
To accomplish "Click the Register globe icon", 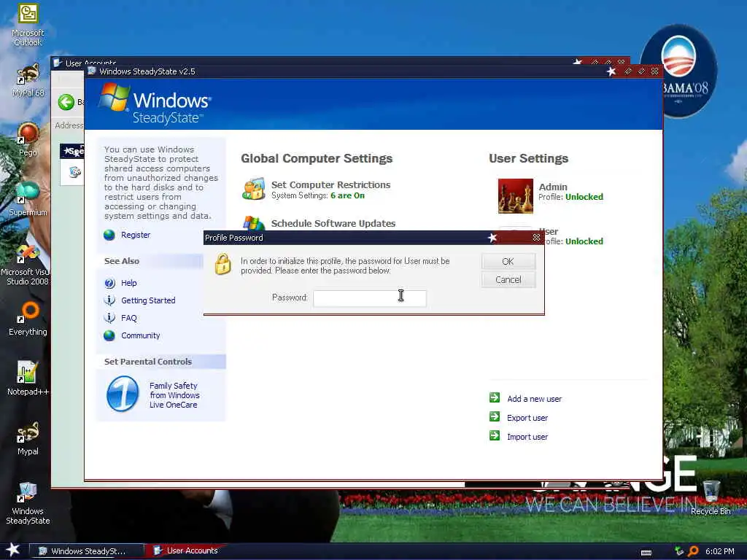I will 109,235.
